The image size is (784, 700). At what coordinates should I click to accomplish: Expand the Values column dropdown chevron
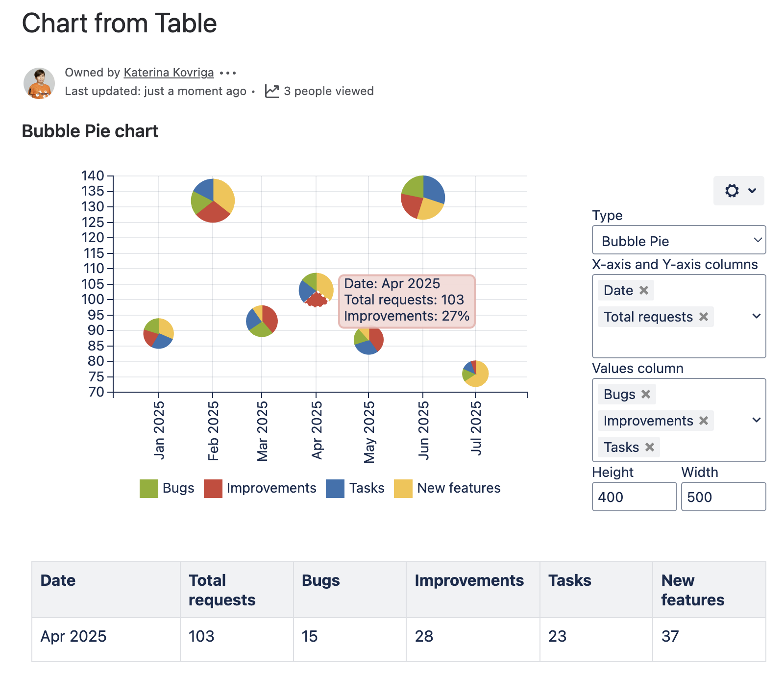click(756, 420)
